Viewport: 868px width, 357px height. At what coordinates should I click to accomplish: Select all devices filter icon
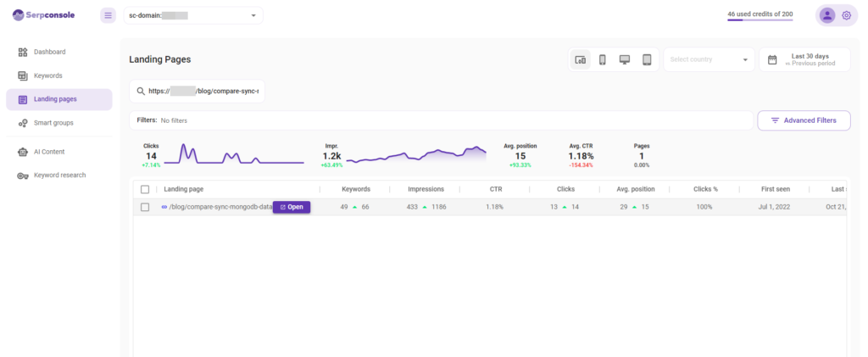581,59
